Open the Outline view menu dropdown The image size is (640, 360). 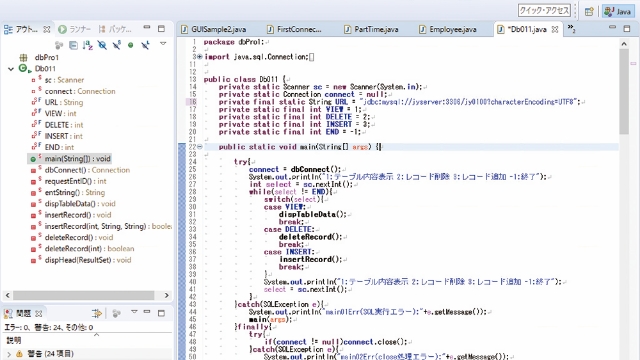pyautogui.click(x=163, y=44)
